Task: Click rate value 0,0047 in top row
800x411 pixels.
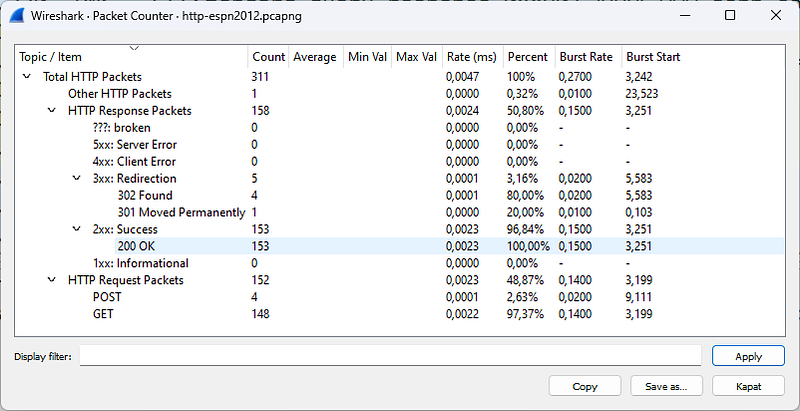Action: pos(462,77)
